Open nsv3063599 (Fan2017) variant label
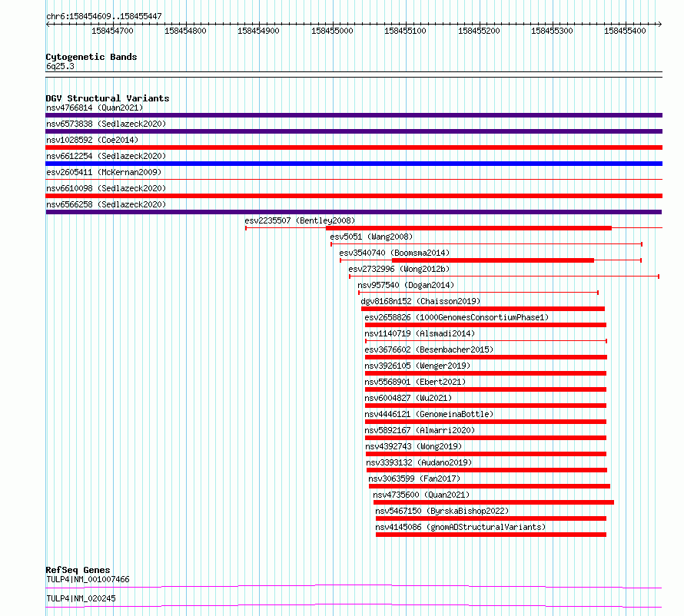Screen dimensions: 684x616 pyautogui.click(x=414, y=479)
